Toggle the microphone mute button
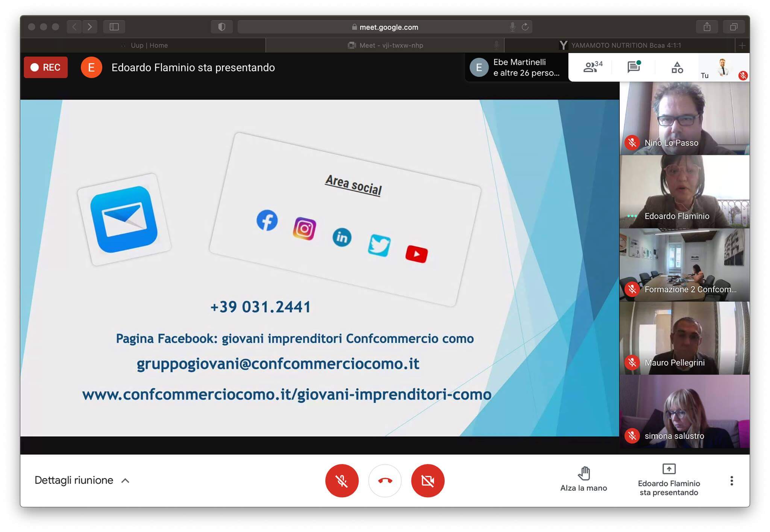The height and width of the screenshot is (532, 770). coord(342,481)
